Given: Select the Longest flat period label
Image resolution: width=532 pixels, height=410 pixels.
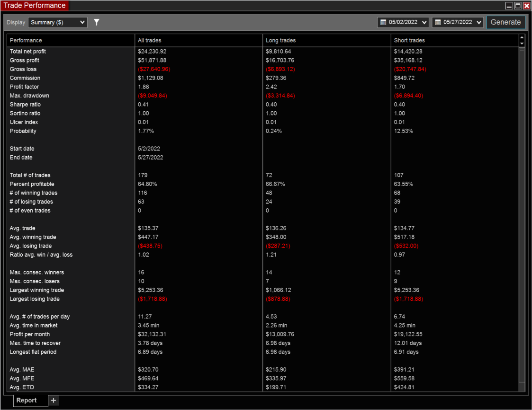Looking at the screenshot, I should 33,352.
